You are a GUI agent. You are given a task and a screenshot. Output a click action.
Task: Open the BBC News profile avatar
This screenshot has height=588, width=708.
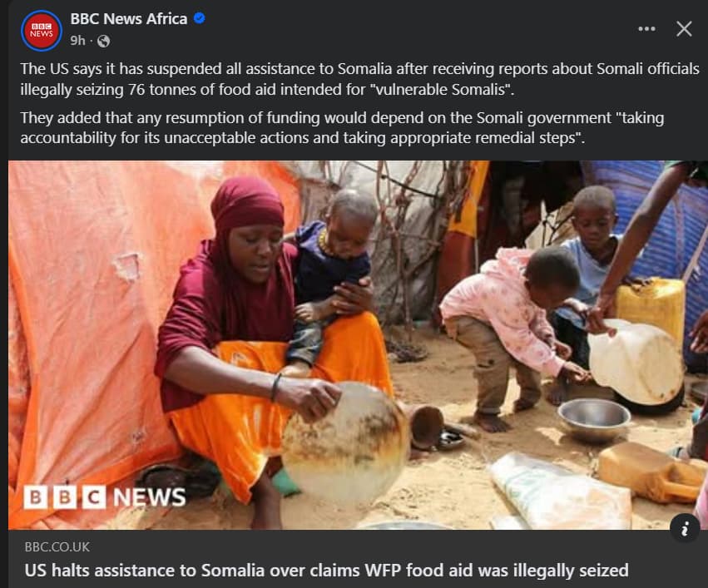pos(41,30)
